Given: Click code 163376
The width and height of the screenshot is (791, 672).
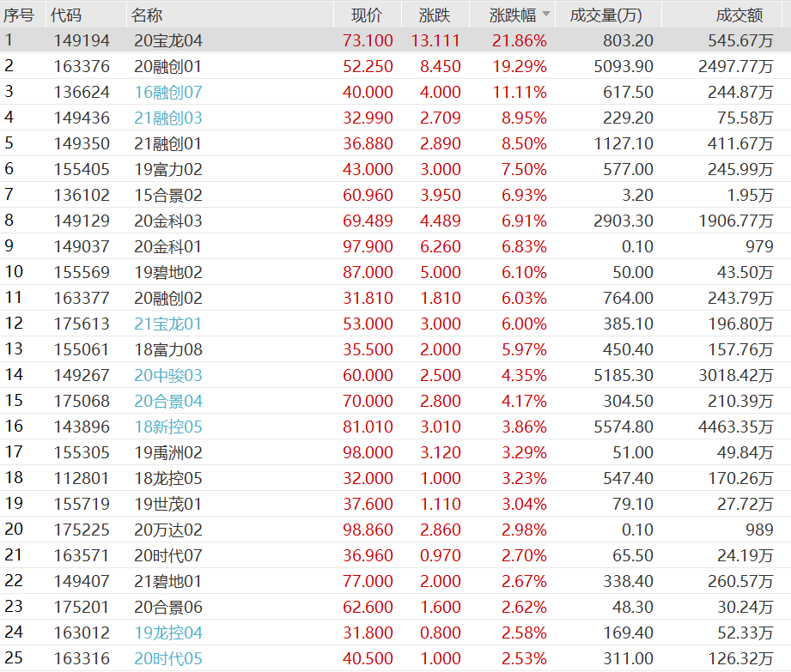Looking at the screenshot, I should click(x=82, y=66).
